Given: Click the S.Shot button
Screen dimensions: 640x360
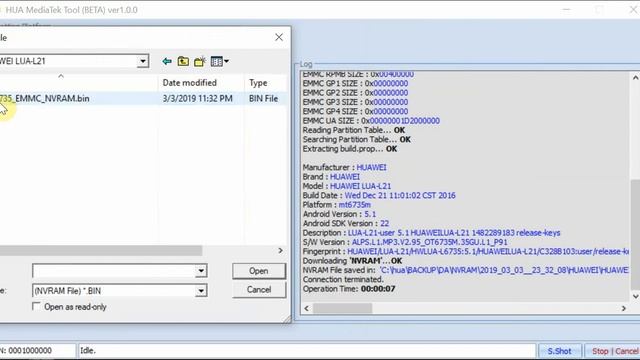Looking at the screenshot, I should pos(559,351).
